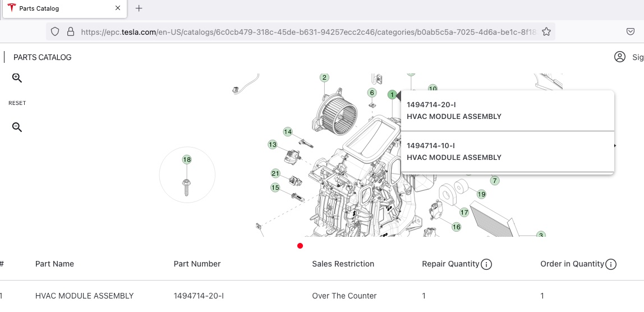The width and height of the screenshot is (644, 312).
Task: Reset the diagram zoom level
Action: coord(17,103)
